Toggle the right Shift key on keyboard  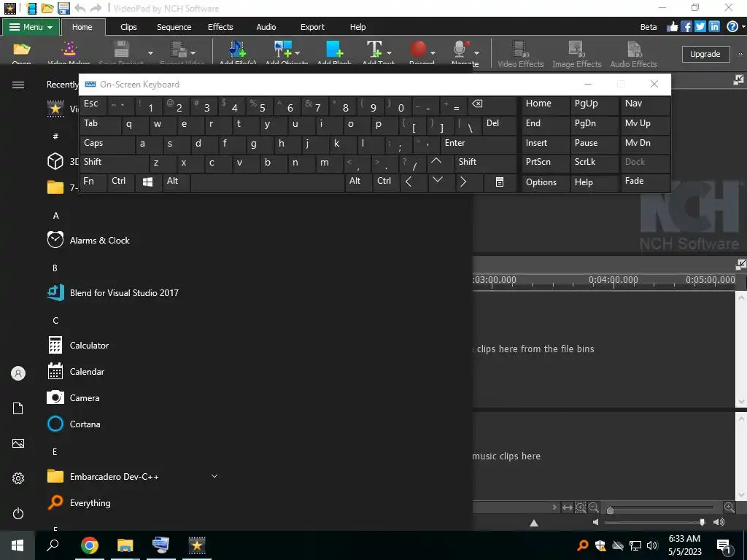[x=485, y=163]
